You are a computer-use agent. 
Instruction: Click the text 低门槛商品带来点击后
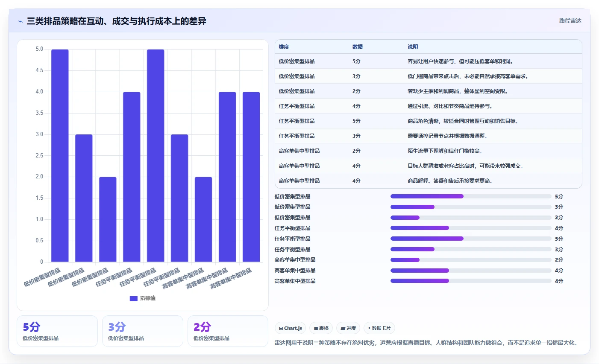[x=433, y=76]
